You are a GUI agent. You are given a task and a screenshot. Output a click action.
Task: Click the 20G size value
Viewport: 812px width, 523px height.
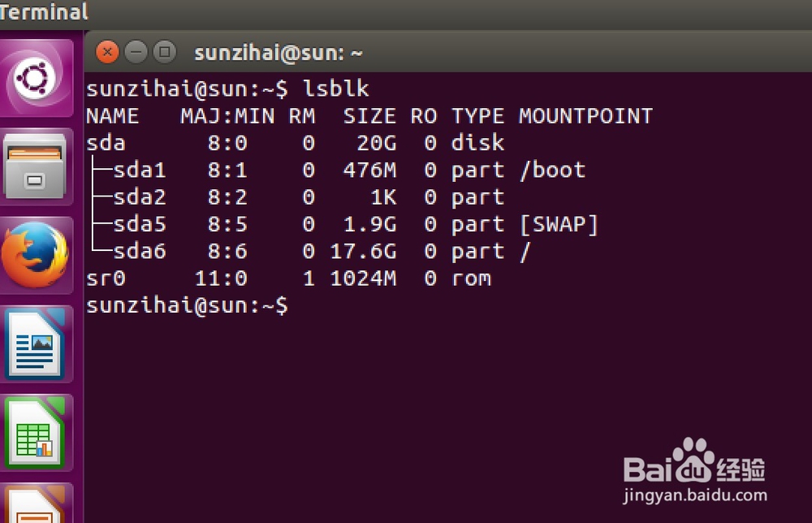click(377, 143)
